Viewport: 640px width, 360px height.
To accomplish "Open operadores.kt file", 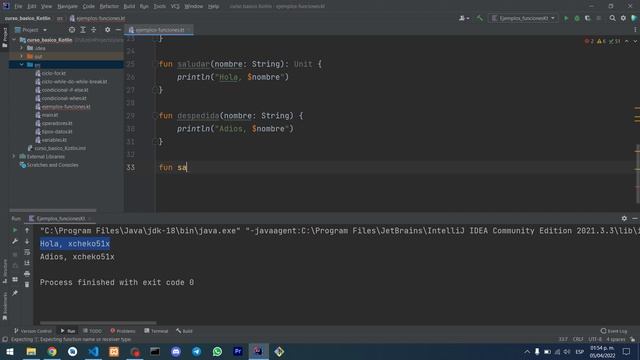I will coord(57,123).
